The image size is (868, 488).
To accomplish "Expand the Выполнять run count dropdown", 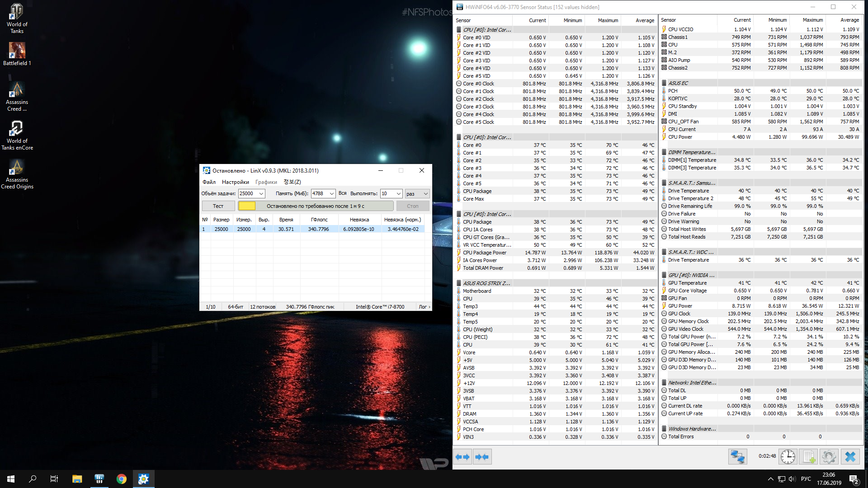I will click(398, 193).
